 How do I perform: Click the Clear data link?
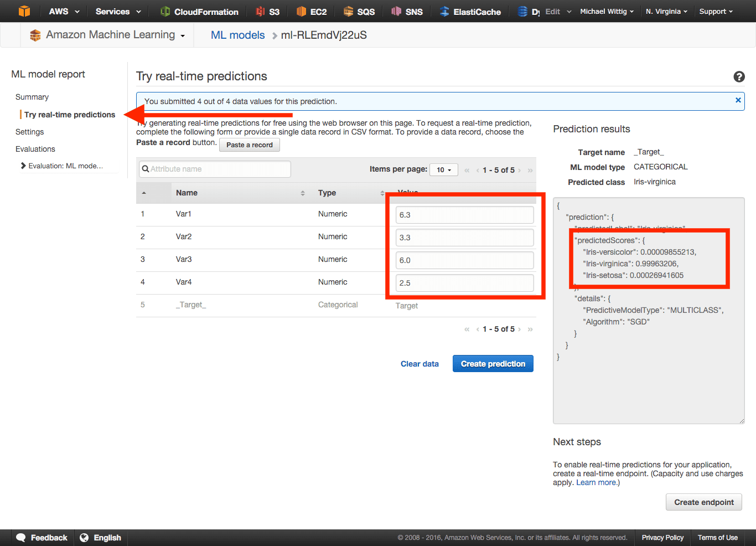[420, 364]
